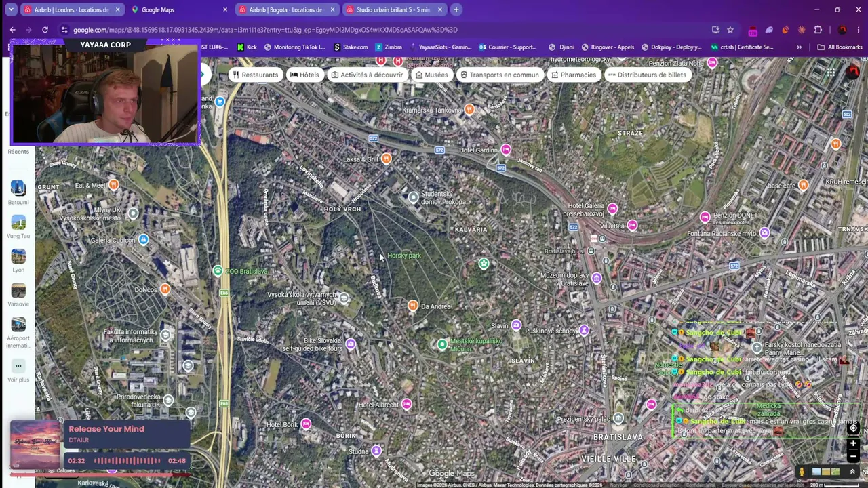
Task: Switch to the Studio urbain brillant tab
Action: click(x=394, y=9)
